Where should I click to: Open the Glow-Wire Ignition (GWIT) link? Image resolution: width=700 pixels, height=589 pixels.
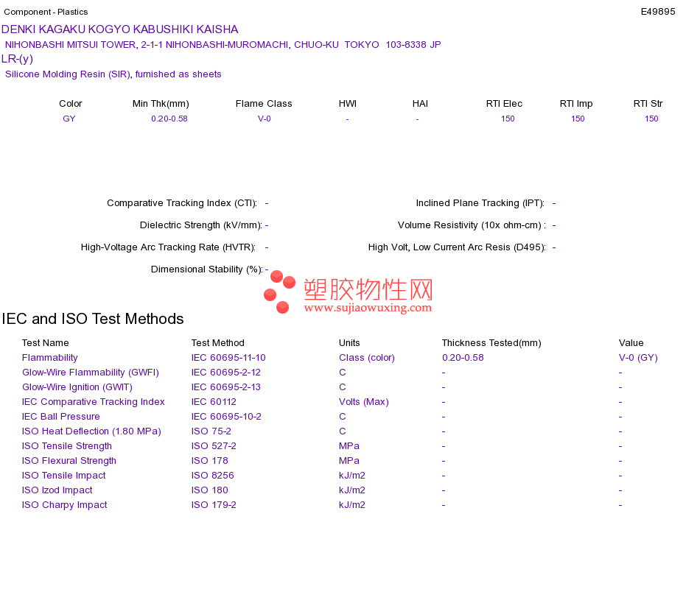[x=77, y=387]
